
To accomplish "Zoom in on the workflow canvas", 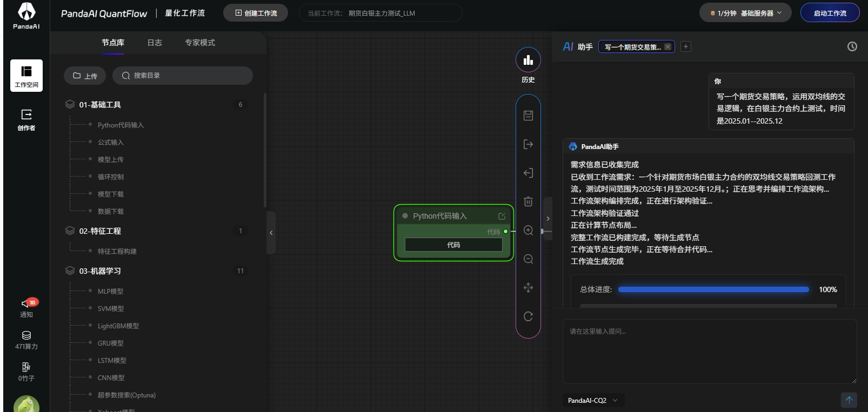I will pos(529,231).
